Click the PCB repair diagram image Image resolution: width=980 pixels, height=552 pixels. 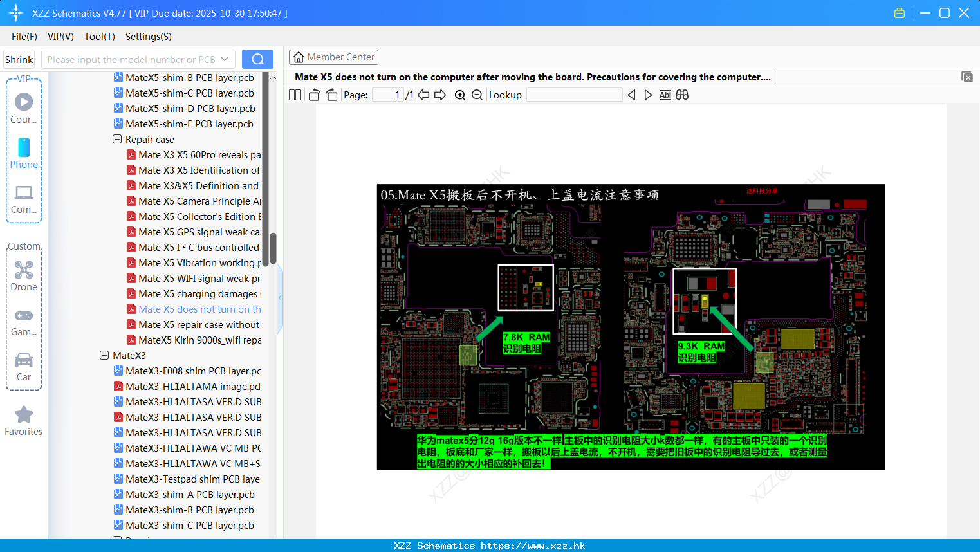[x=631, y=327]
